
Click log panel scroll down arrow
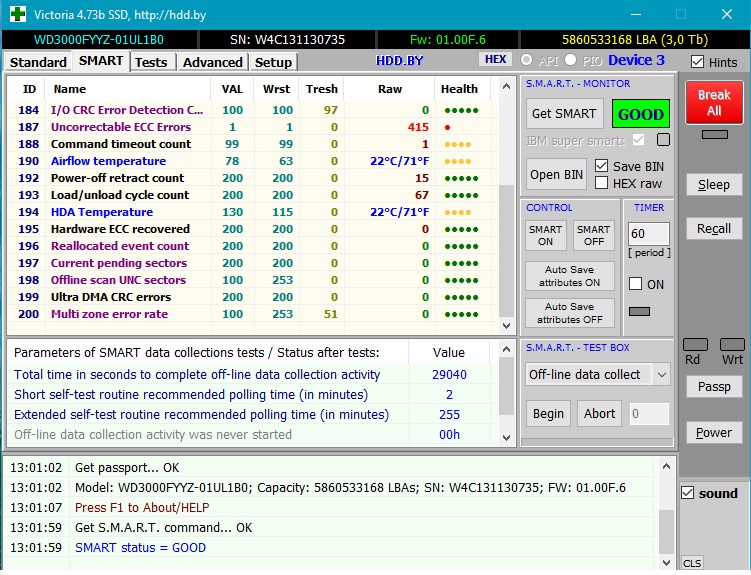[666, 562]
